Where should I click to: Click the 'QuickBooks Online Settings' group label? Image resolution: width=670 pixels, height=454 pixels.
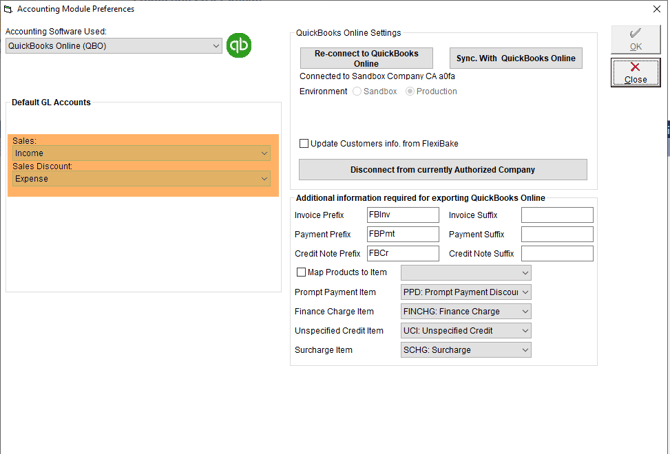pos(348,33)
